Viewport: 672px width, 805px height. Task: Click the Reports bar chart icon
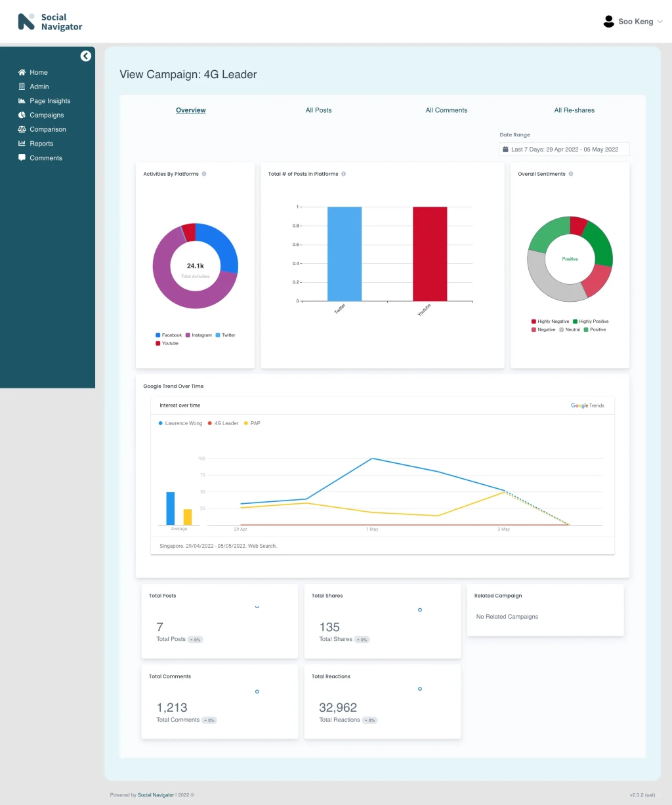point(22,144)
